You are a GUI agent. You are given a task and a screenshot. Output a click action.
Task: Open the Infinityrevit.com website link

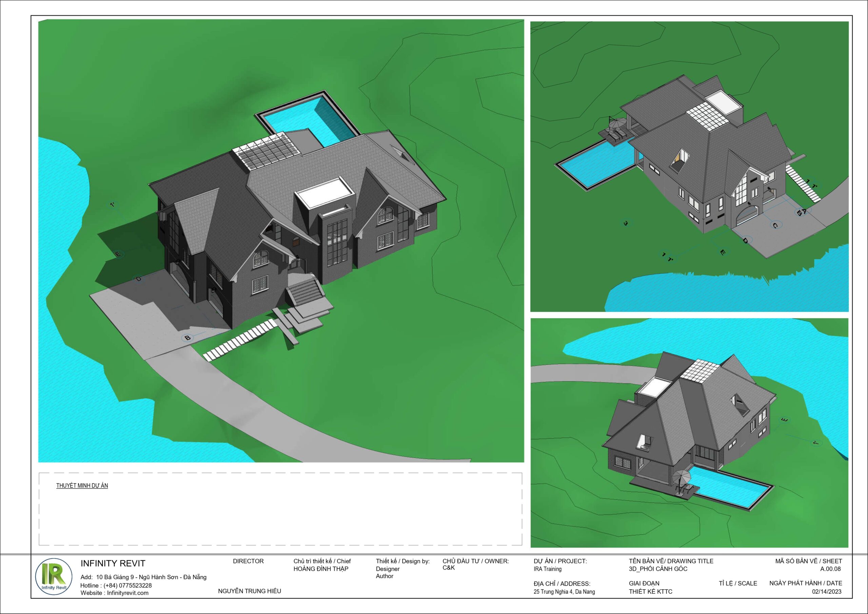point(127,593)
